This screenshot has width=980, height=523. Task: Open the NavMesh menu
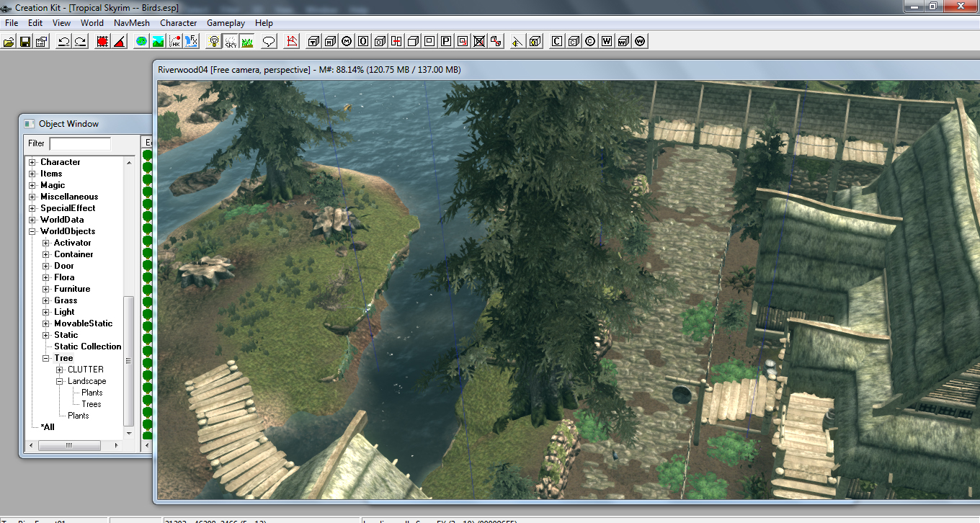tap(132, 23)
